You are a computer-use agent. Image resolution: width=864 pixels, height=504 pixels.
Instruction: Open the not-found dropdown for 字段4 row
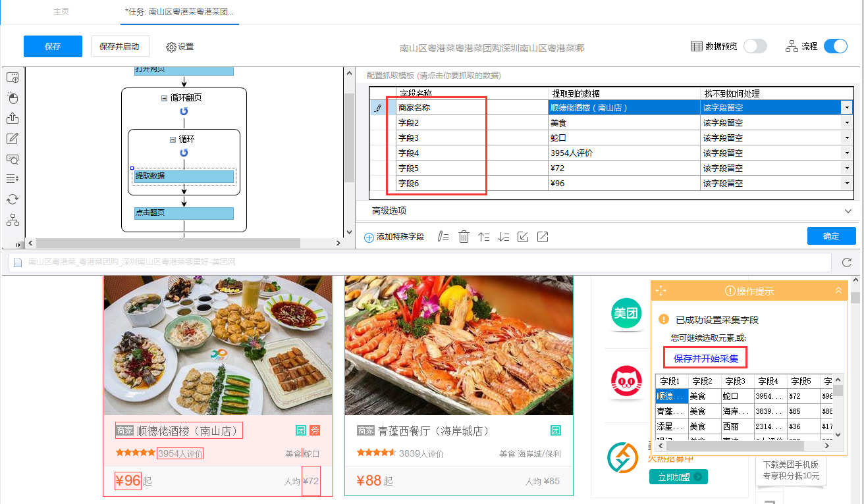pos(846,153)
